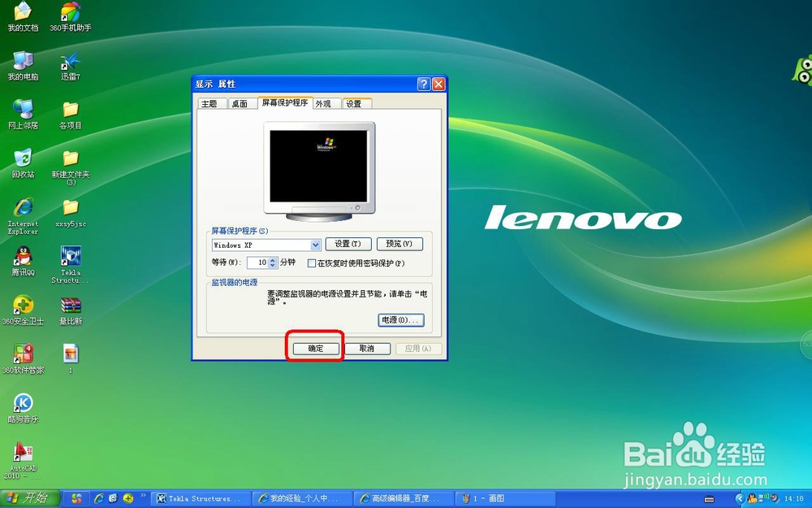Expand hidden tray icons arrow
Image resolution: width=812 pixels, height=508 pixels.
click(x=740, y=499)
